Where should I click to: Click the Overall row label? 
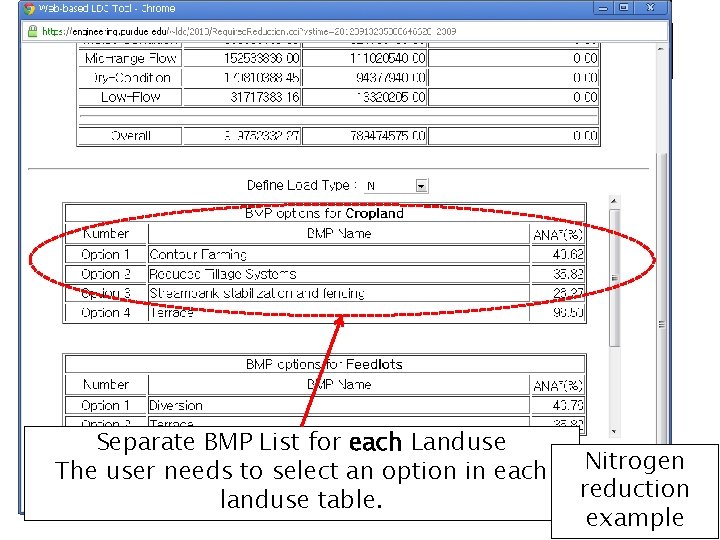click(x=130, y=136)
